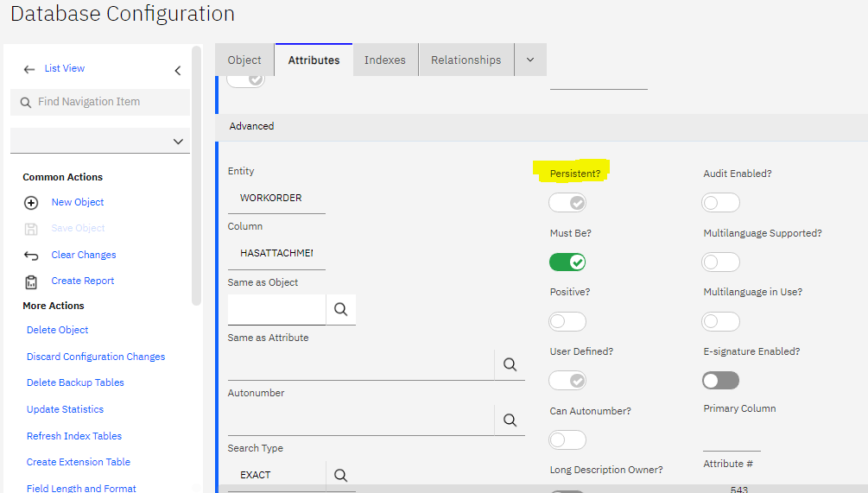The width and height of the screenshot is (868, 493).
Task: Open the Indexes tab
Action: [384, 60]
